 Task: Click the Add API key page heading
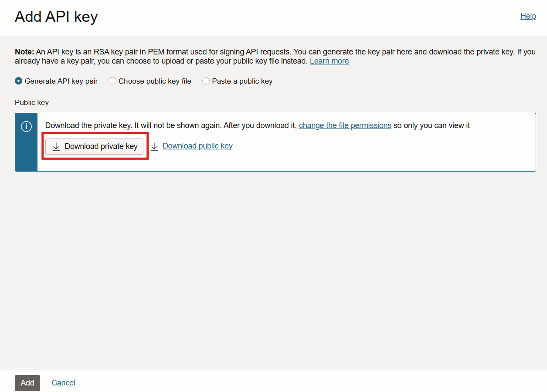click(x=56, y=17)
